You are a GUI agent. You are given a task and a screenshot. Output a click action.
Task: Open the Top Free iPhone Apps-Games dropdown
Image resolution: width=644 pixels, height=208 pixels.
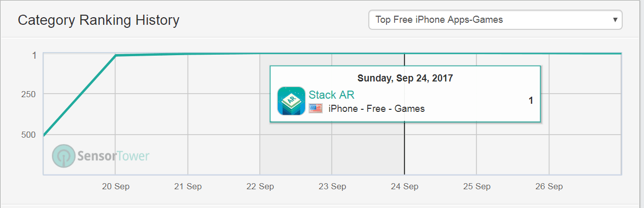click(495, 20)
